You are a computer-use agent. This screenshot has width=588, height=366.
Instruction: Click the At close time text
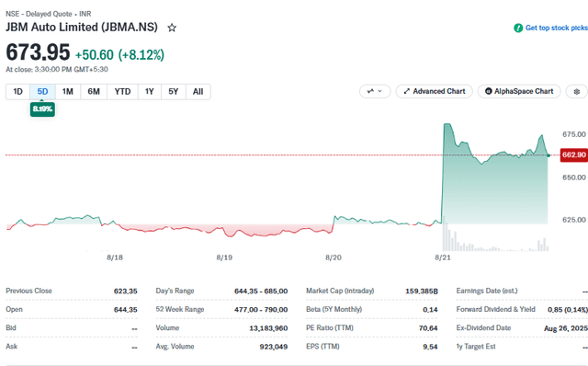pos(57,70)
